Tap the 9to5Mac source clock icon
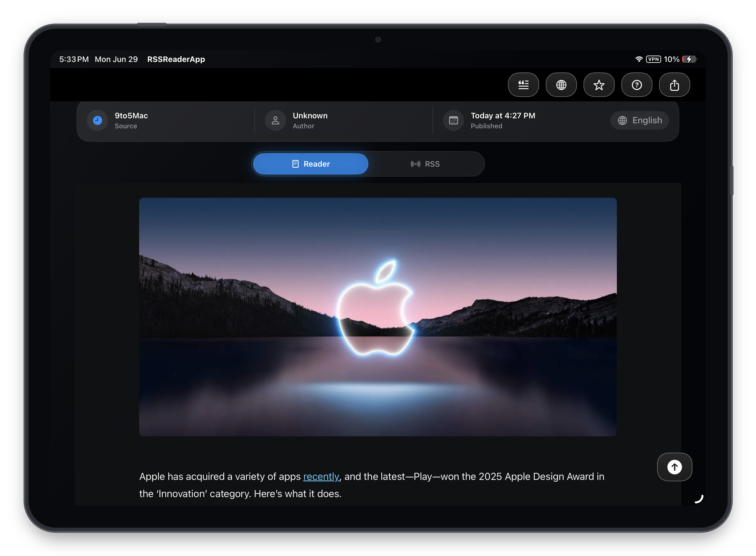Image resolution: width=756 pixels, height=556 pixels. 97,120
